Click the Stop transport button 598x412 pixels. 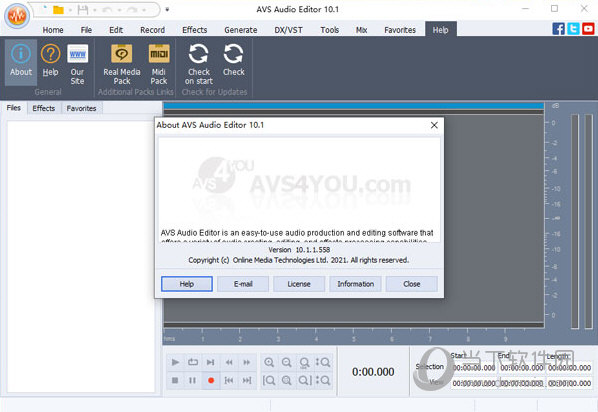(x=175, y=380)
